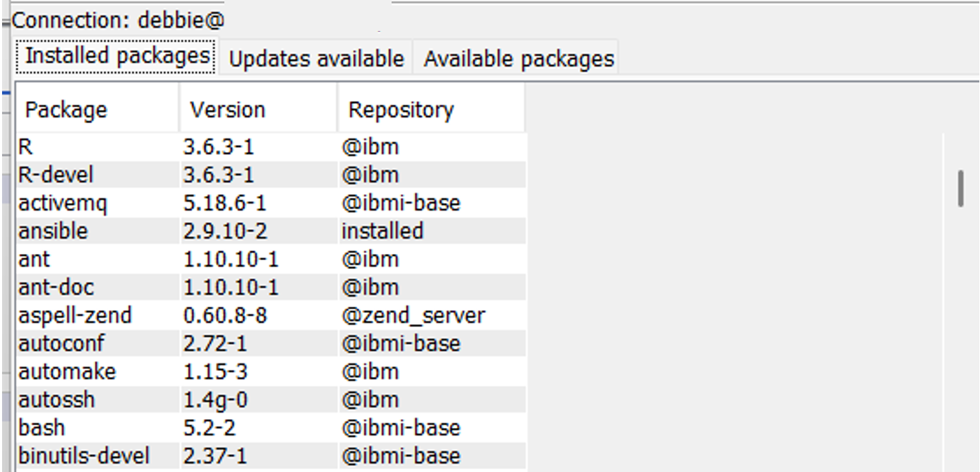Click the vertical scrollbar thumb

[961, 189]
